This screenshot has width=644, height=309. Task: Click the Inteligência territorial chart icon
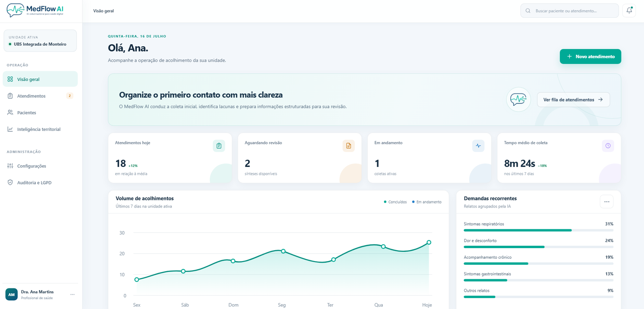pyautogui.click(x=10, y=129)
